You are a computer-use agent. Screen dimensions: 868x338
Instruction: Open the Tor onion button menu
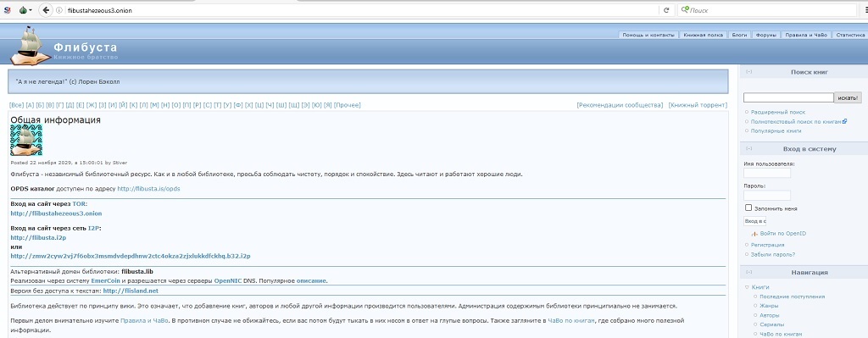(x=25, y=10)
